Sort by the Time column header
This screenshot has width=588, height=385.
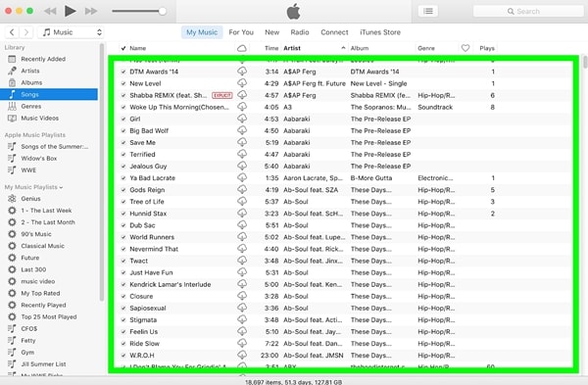click(271, 48)
